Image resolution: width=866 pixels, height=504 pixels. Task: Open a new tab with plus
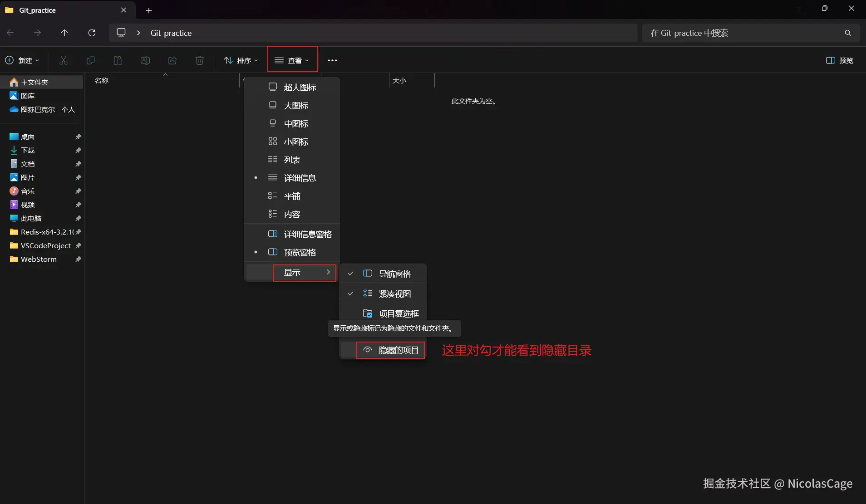click(x=149, y=10)
